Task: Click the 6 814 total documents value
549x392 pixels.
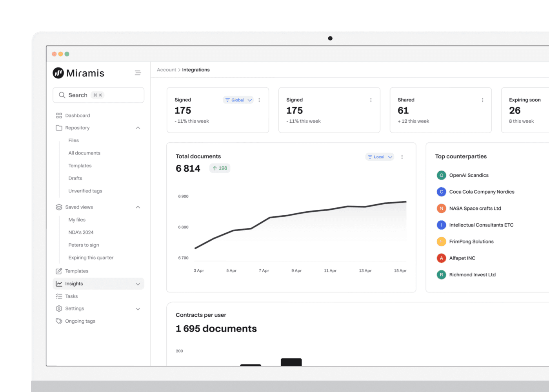Action: [x=188, y=169]
